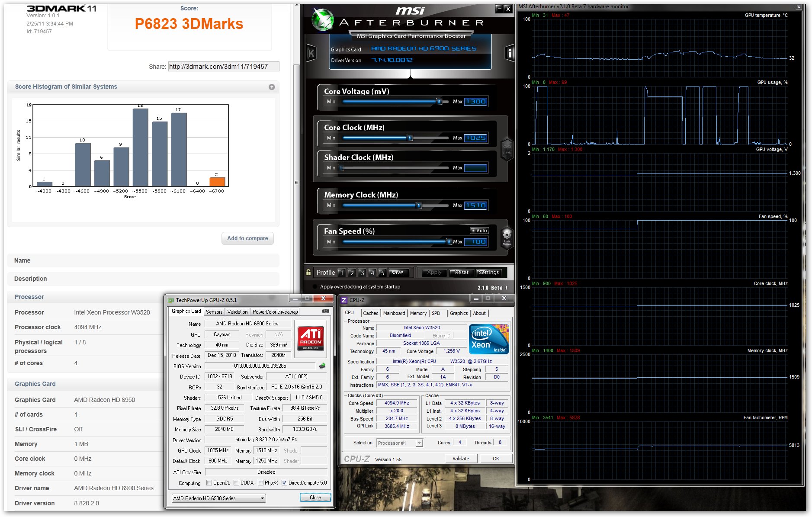Close the MSI Afterburner main window

(508, 8)
